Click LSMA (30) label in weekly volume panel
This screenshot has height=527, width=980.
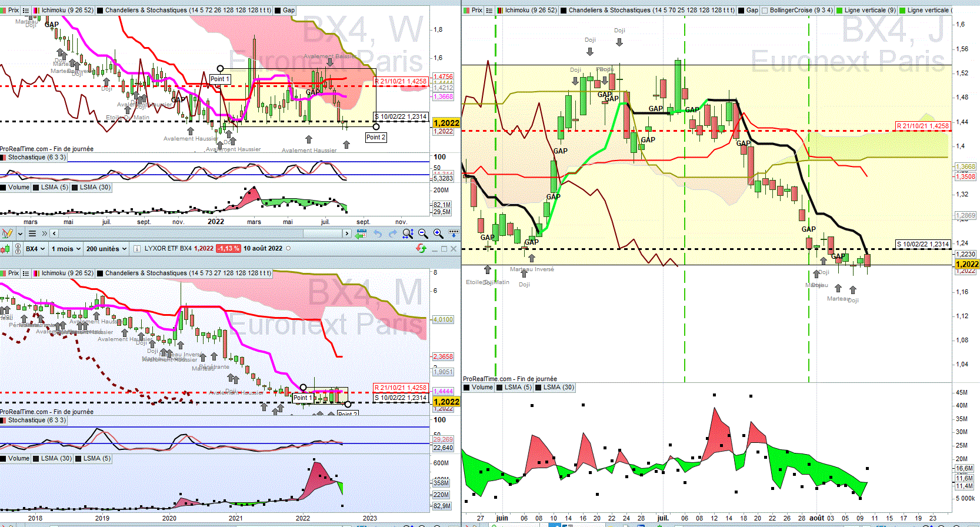tap(95, 187)
